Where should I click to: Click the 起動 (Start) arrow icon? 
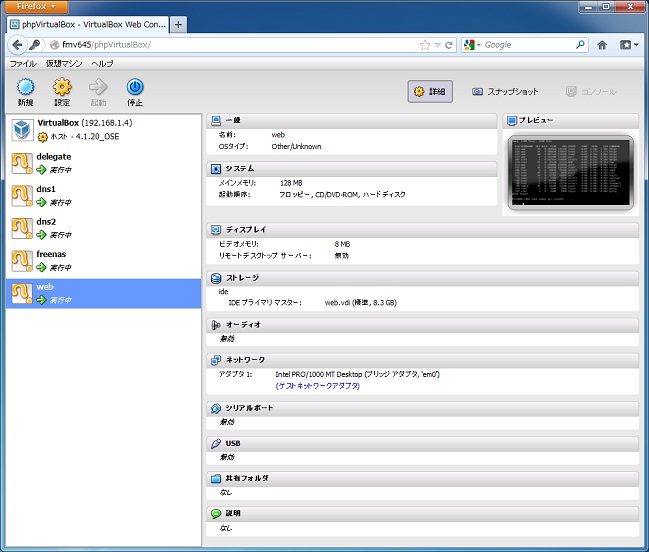point(98,87)
